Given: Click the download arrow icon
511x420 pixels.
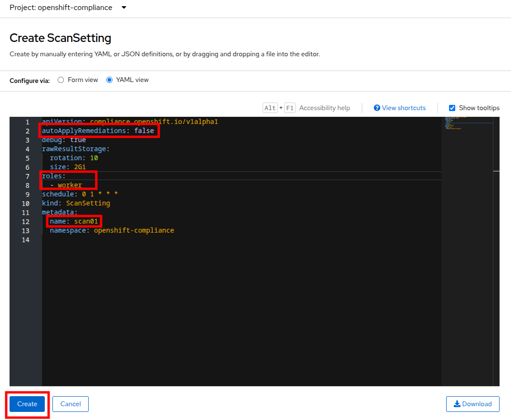Looking at the screenshot, I should [457, 404].
